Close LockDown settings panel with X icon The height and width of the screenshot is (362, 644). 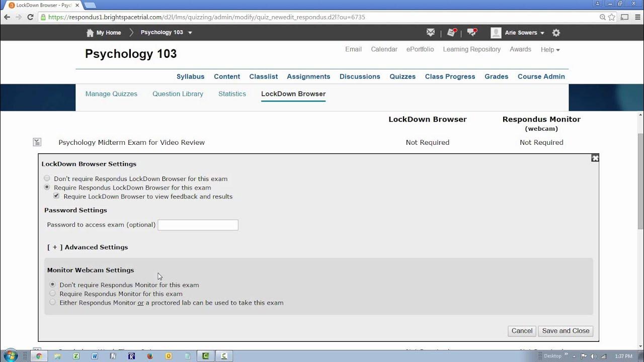point(595,158)
